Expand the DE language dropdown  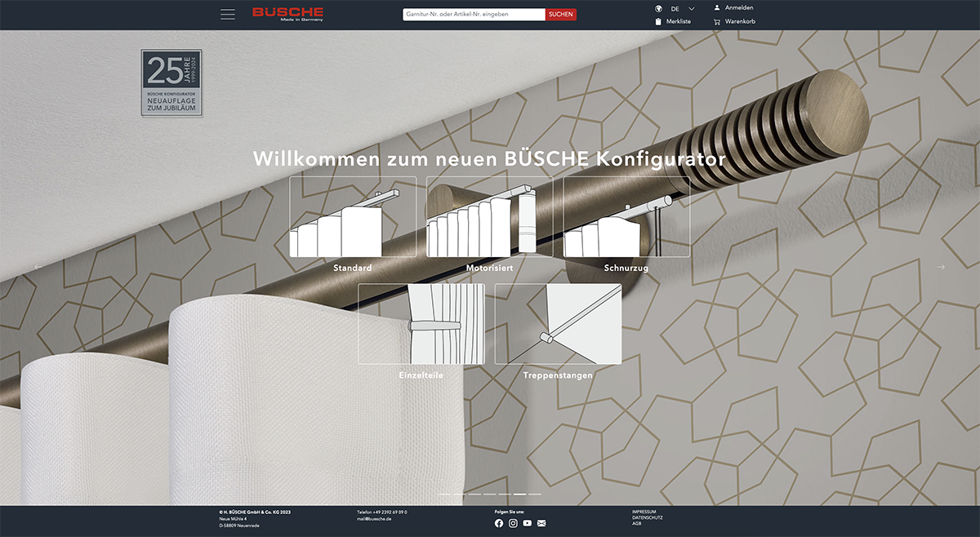pyautogui.click(x=691, y=8)
